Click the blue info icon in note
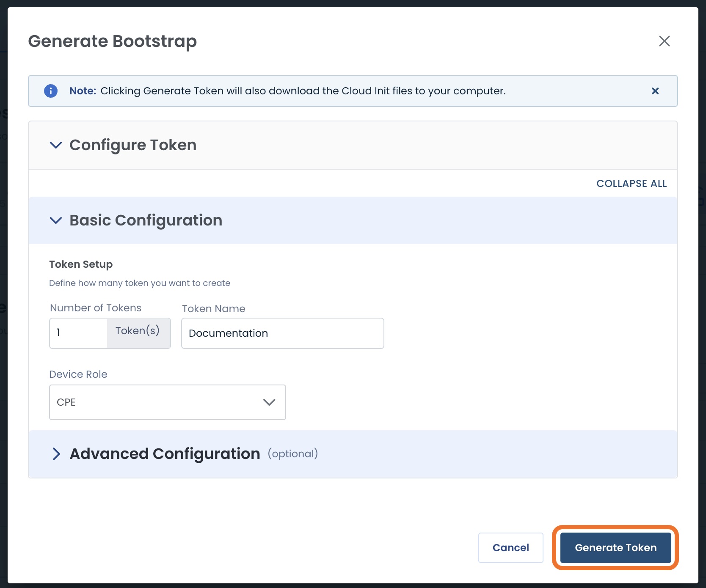Viewport: 706px width, 588px height. click(x=51, y=91)
